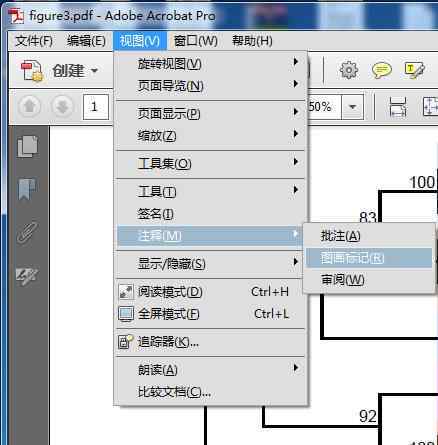Screen dimensions: 438x445
Task: Go to previous page arrow button
Action: click(x=30, y=107)
